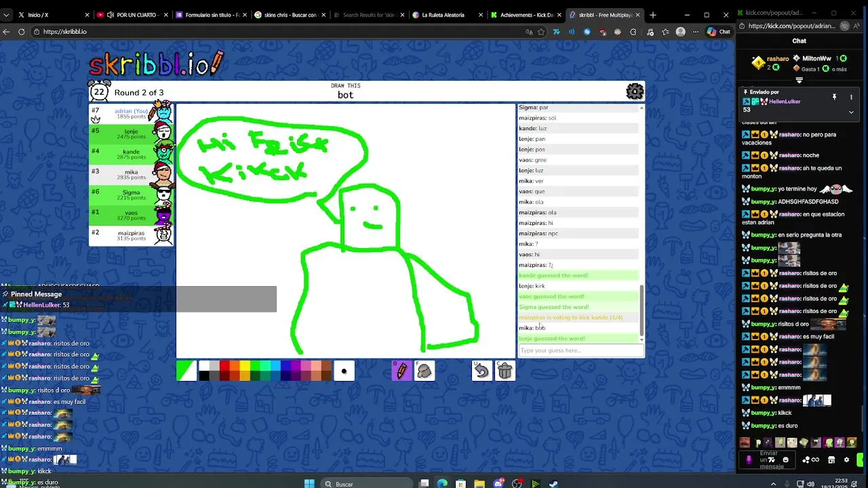Open browser favorites list icon
This screenshot has width=868, height=488.
(x=665, y=32)
